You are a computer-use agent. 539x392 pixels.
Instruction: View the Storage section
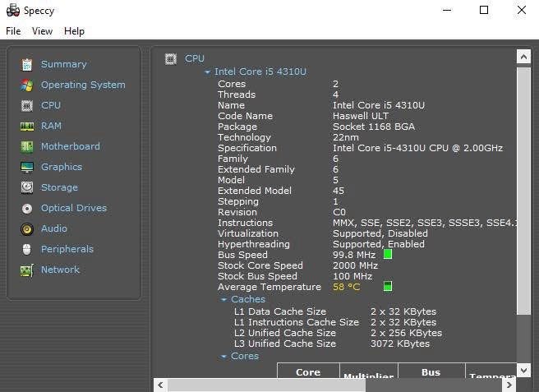[x=59, y=187]
